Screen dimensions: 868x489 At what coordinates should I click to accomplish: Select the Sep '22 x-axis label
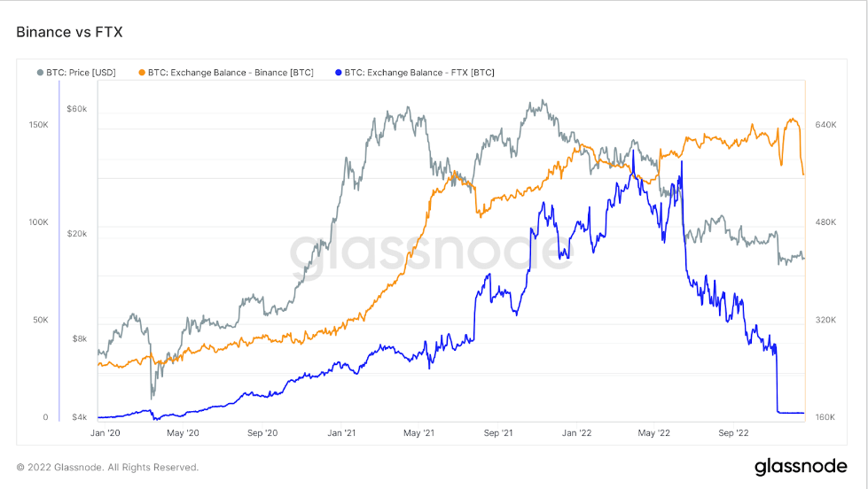click(733, 433)
